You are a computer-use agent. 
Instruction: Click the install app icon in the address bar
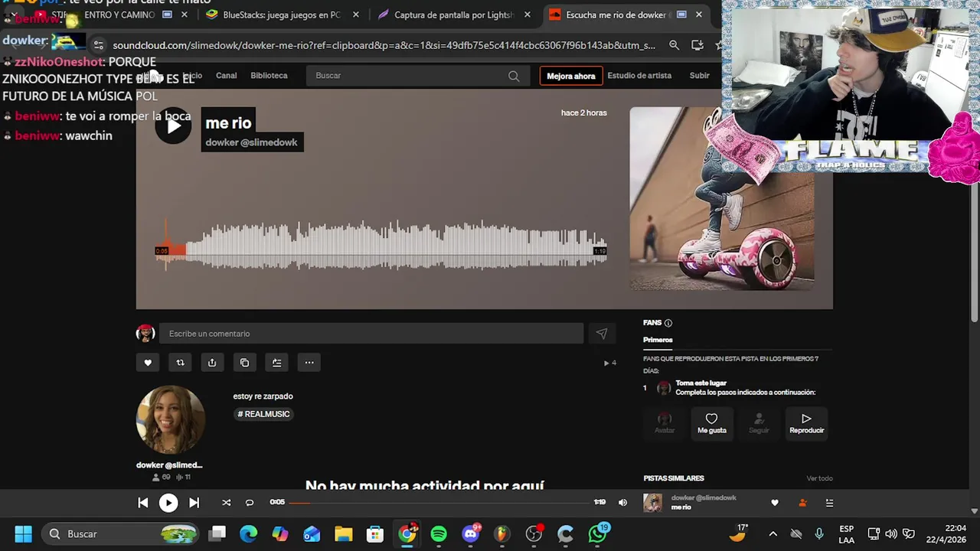click(x=697, y=45)
